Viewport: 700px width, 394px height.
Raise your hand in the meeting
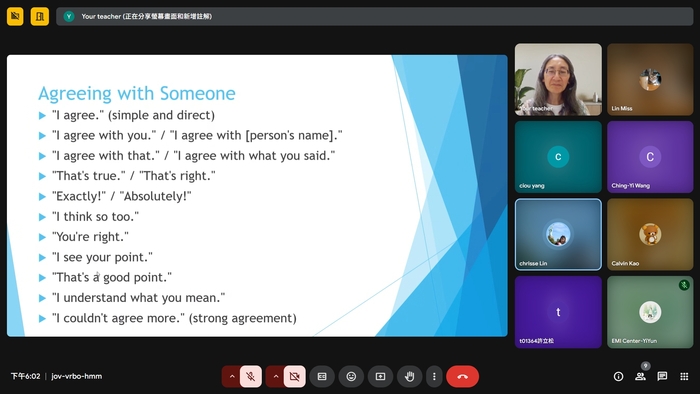(409, 377)
